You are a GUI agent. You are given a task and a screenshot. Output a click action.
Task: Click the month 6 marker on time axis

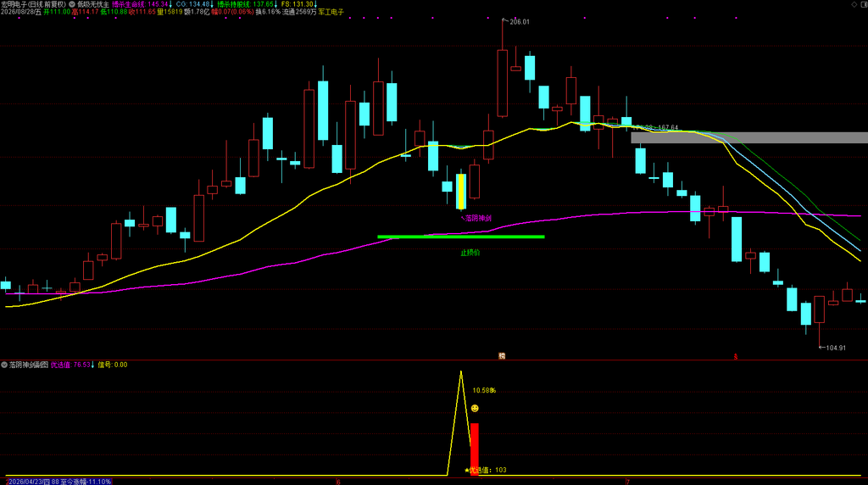coord(338,482)
